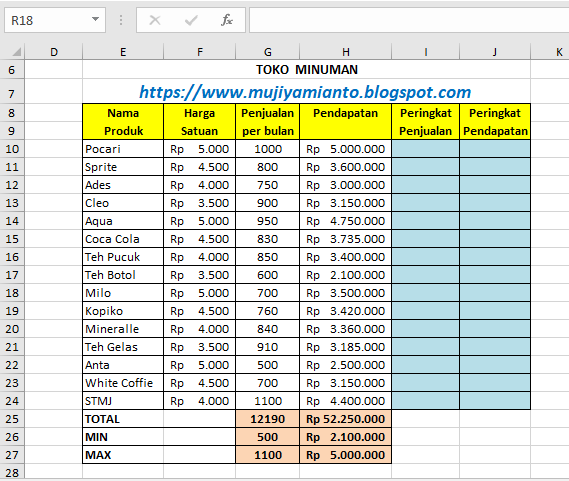This screenshot has height=481, width=569.
Task: Select column G header
Action: tap(267, 52)
